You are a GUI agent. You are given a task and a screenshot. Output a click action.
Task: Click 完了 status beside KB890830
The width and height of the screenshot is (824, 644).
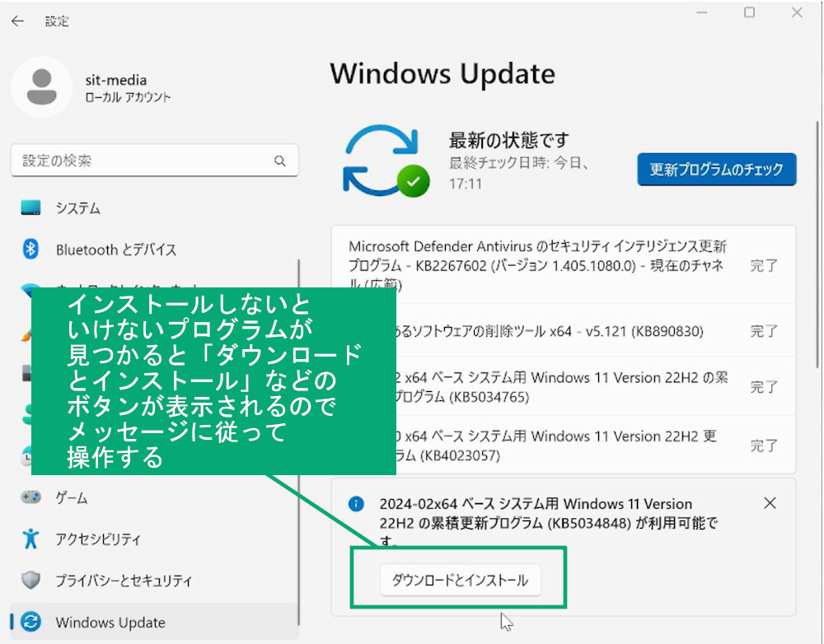tap(764, 331)
